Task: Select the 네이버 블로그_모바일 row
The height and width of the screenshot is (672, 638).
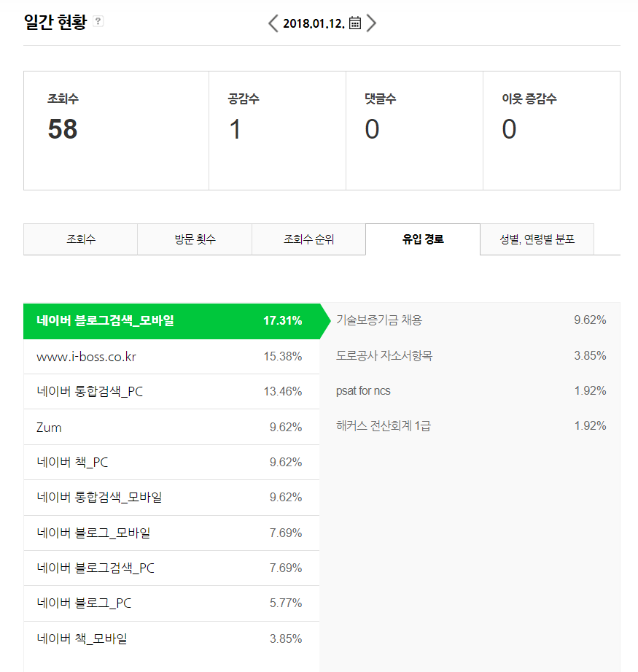Action: (171, 533)
